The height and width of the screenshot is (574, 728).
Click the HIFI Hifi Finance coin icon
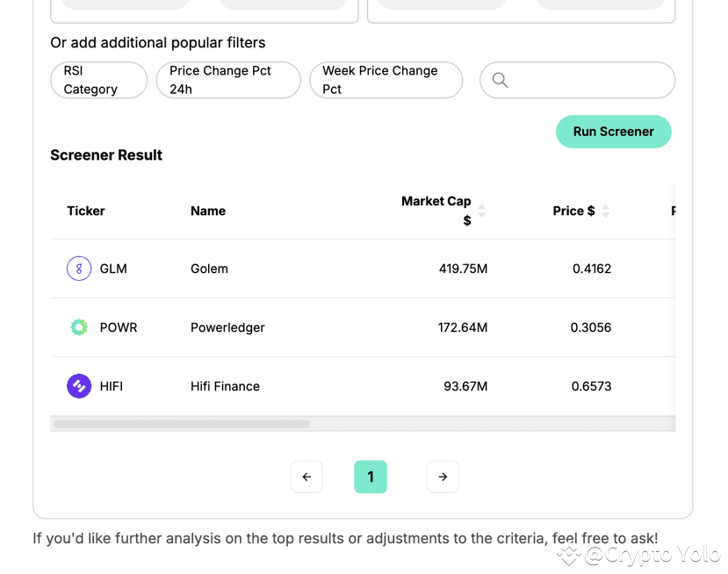pyautogui.click(x=79, y=386)
